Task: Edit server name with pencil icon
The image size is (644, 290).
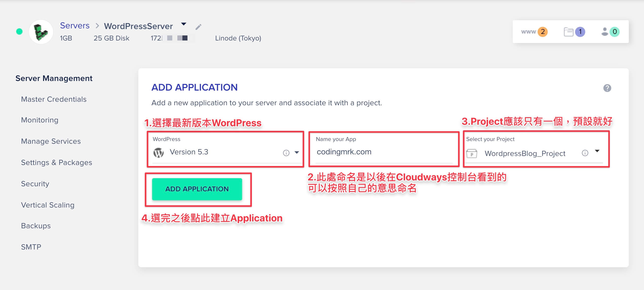Action: pyautogui.click(x=198, y=27)
